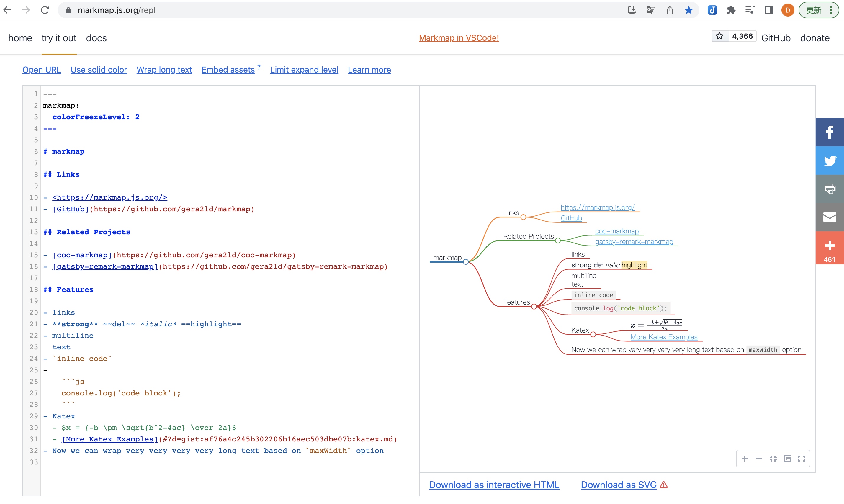This screenshot has width=844, height=504.
Task: Share page via Facebook sidebar icon
Action: point(830,132)
